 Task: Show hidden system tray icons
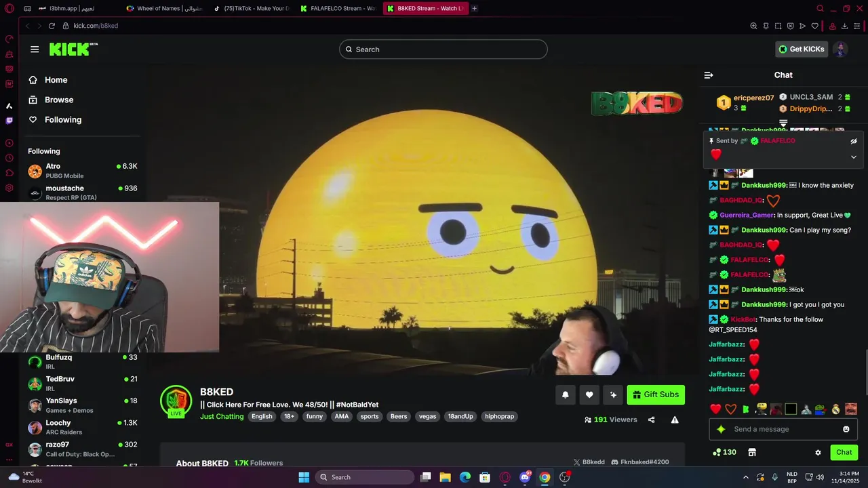(746, 477)
